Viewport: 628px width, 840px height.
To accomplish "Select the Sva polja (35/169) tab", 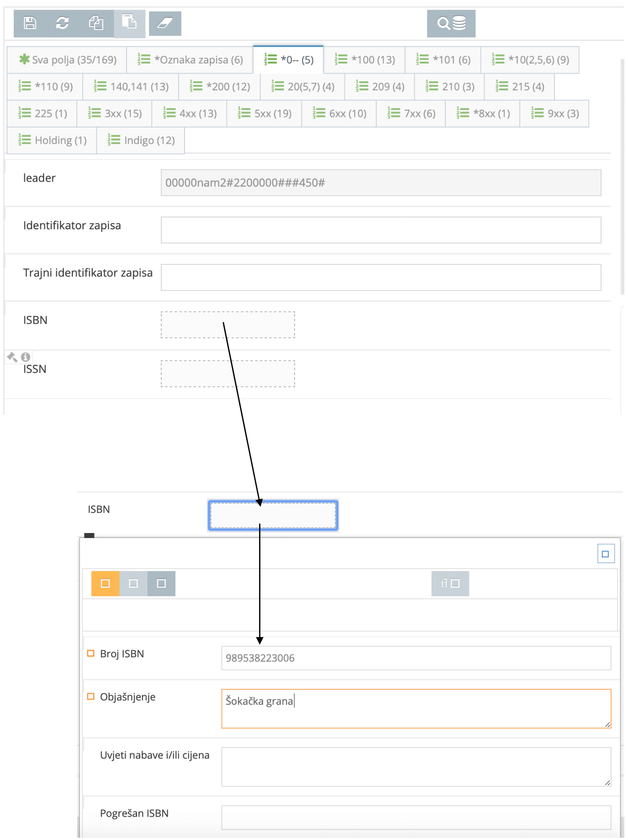I will 68,60.
